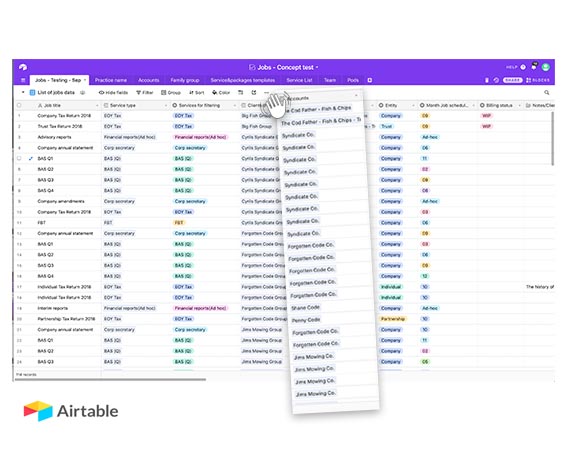
Task: Open the Blocks panel icon
Action: click(x=529, y=80)
